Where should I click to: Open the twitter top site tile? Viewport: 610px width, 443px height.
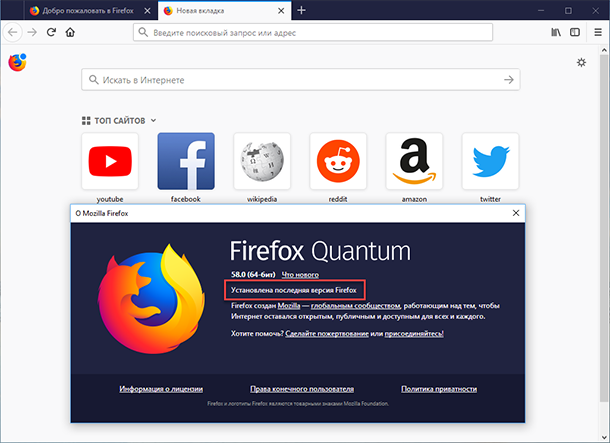490,161
